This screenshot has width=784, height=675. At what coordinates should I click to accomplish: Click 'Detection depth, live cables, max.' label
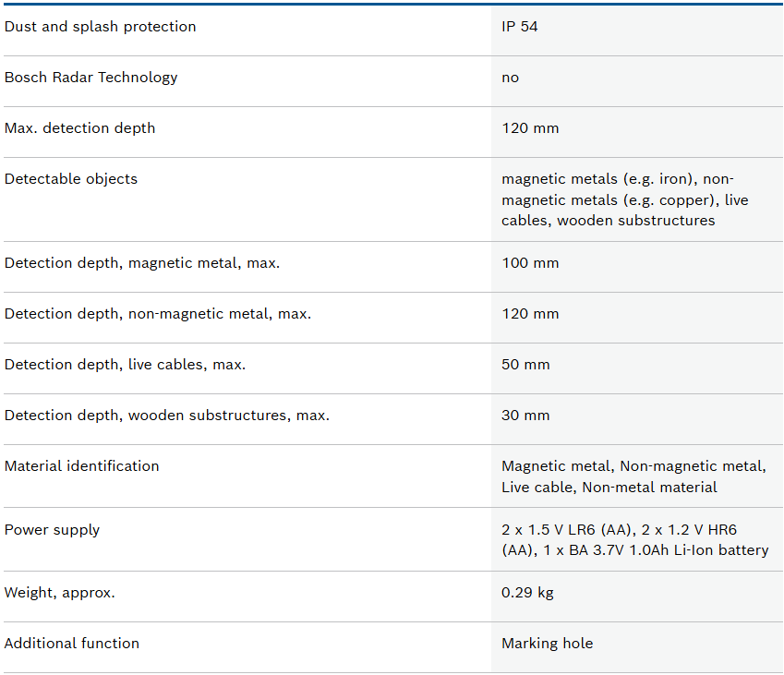pyautogui.click(x=125, y=365)
